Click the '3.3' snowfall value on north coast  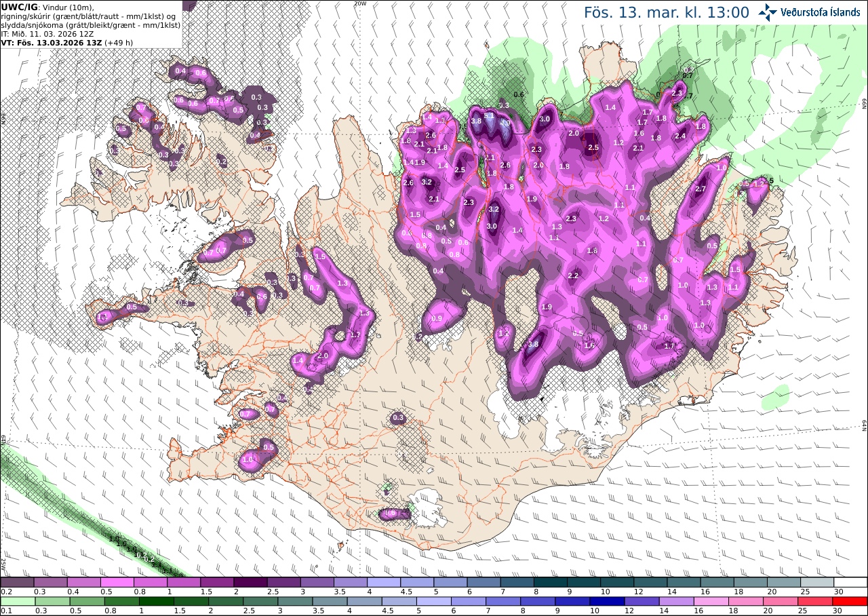click(x=503, y=105)
